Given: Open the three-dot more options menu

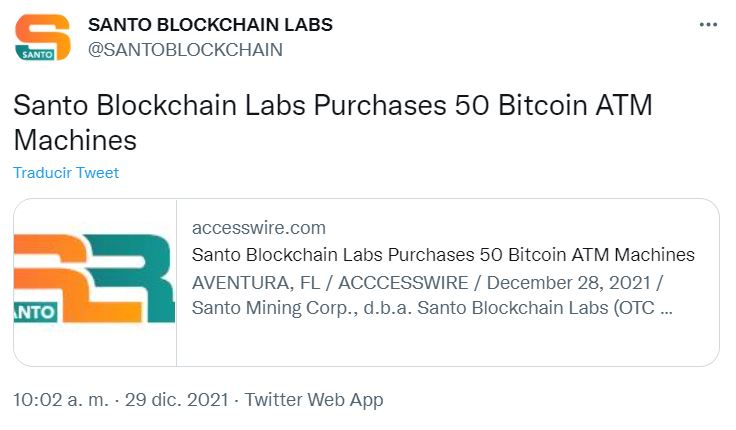Looking at the screenshot, I should tap(708, 24).
